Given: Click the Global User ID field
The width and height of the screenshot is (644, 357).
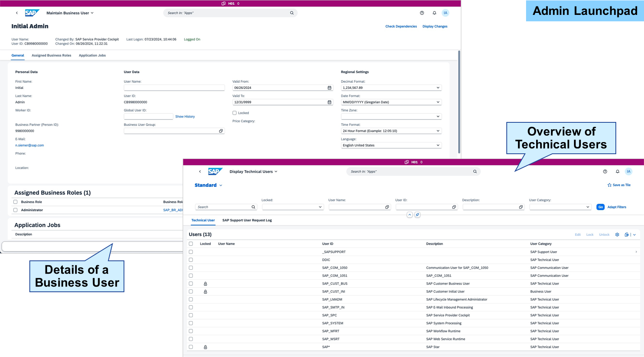Looking at the screenshot, I should pyautogui.click(x=149, y=117).
